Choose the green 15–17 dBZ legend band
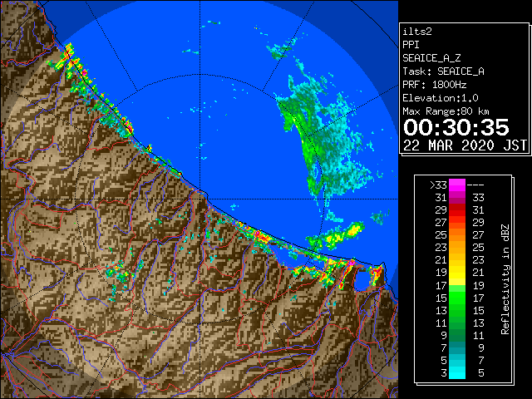This screenshot has width=532, height=399. [x=457, y=298]
